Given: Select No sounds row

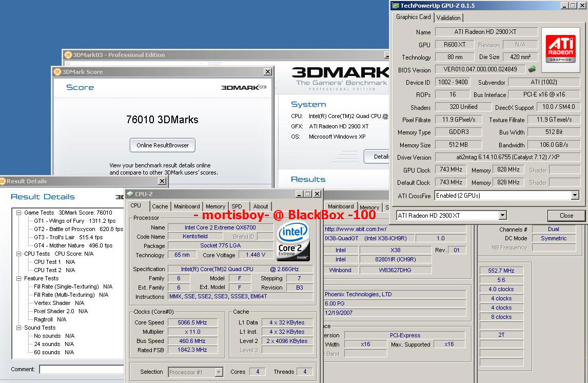Looking at the screenshot, I should [x=54, y=336].
